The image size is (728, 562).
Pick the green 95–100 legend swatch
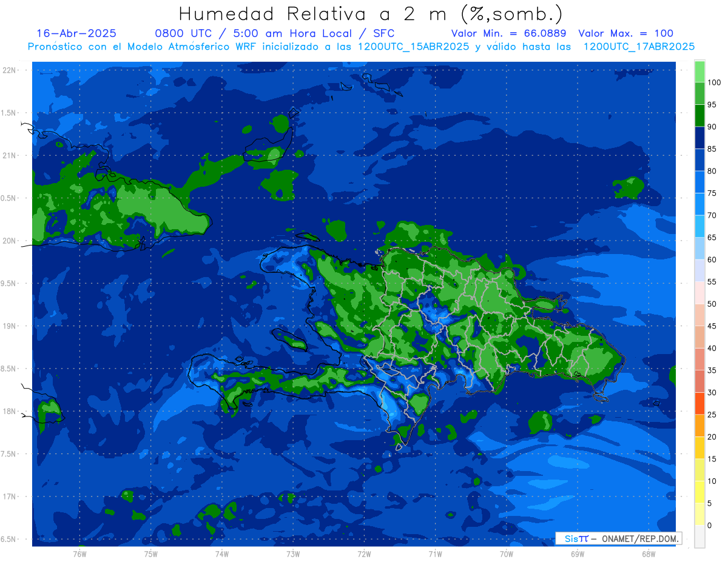(699, 93)
